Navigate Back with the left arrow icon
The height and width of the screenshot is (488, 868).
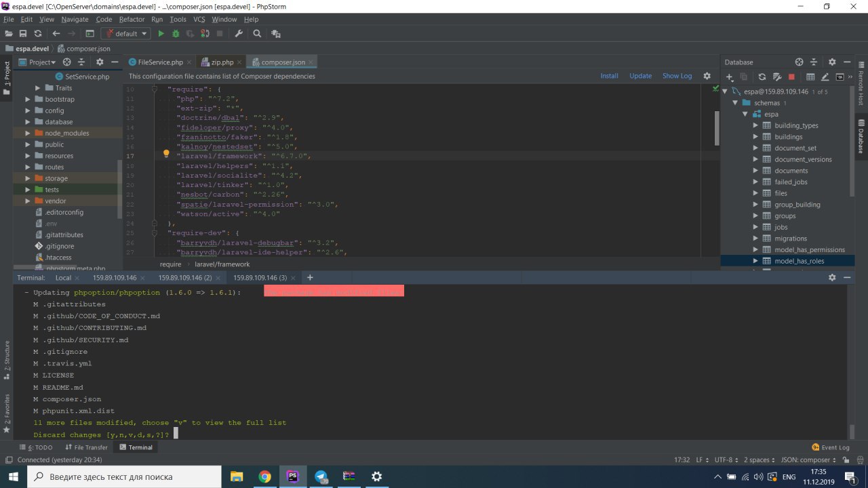[x=56, y=33]
